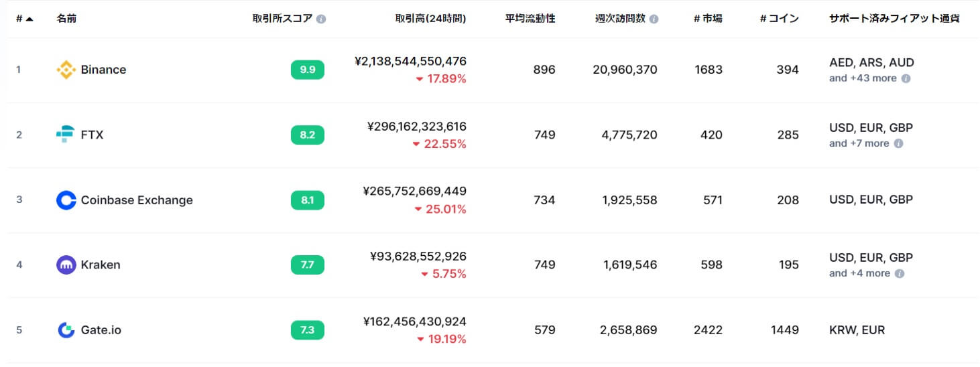Sort by 取引高(24時間) column header
The width and height of the screenshot is (980, 367).
click(430, 19)
